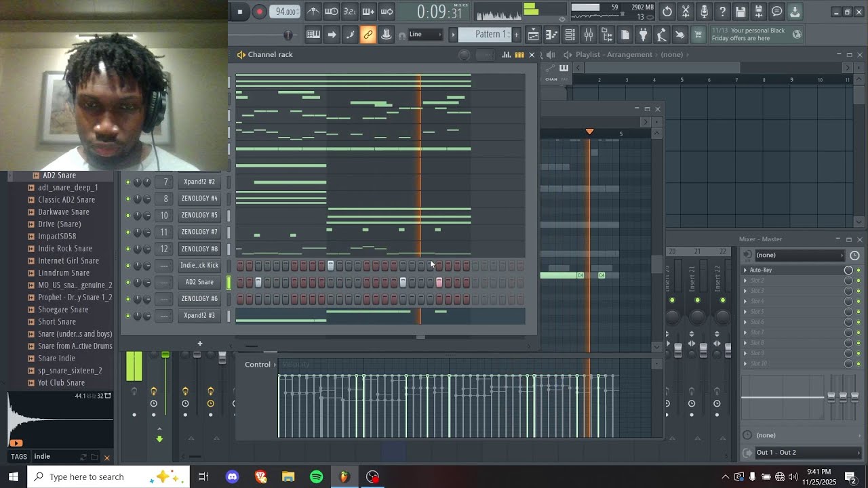The height and width of the screenshot is (488, 868).
Task: Open the audio editor scissors icon
Action: click(686, 12)
